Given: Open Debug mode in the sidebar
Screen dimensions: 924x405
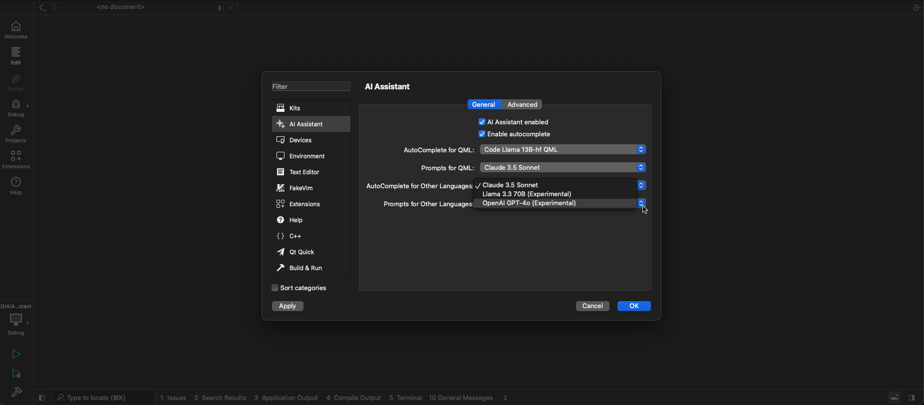Looking at the screenshot, I should tap(16, 108).
